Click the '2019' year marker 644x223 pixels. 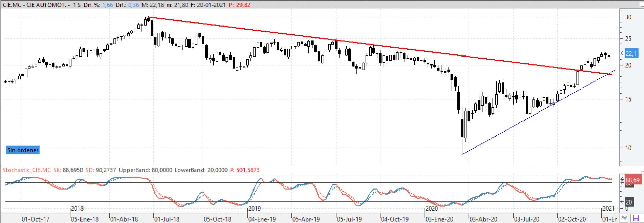[x=254, y=208]
